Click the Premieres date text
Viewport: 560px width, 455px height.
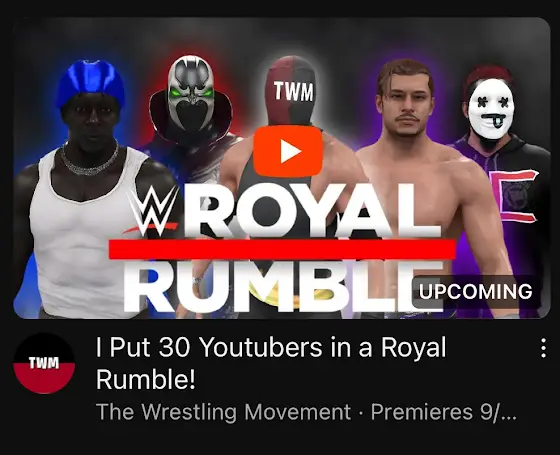(443, 412)
